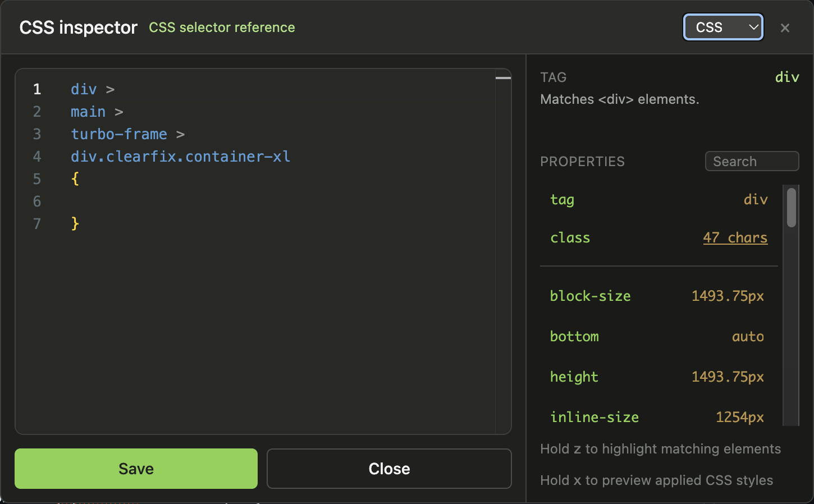
Task: Select the inline-size property name
Action: point(595,418)
